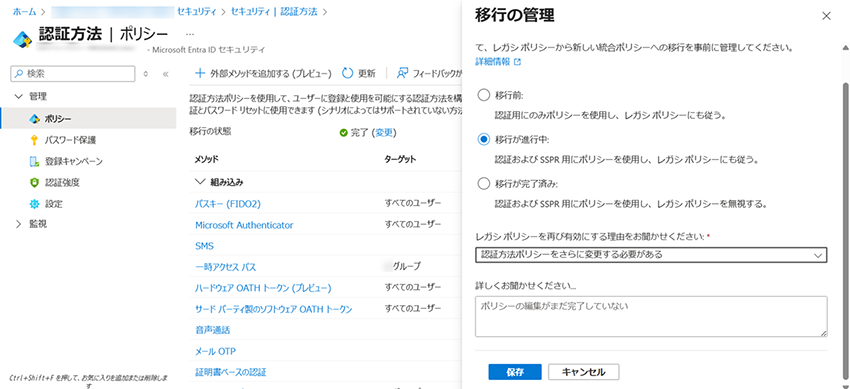
Task: Click the plus icon for 外部メソッドを追加する
Action: (x=200, y=73)
